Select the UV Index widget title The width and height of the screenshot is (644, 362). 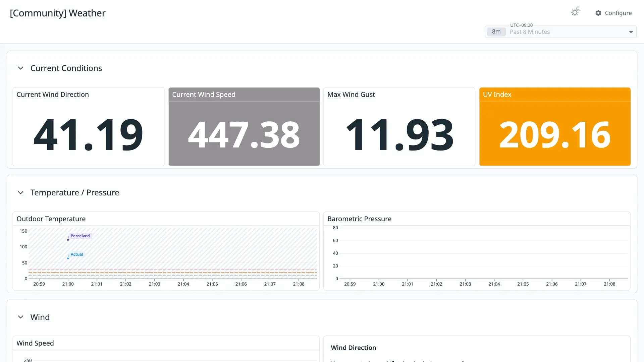pyautogui.click(x=497, y=95)
